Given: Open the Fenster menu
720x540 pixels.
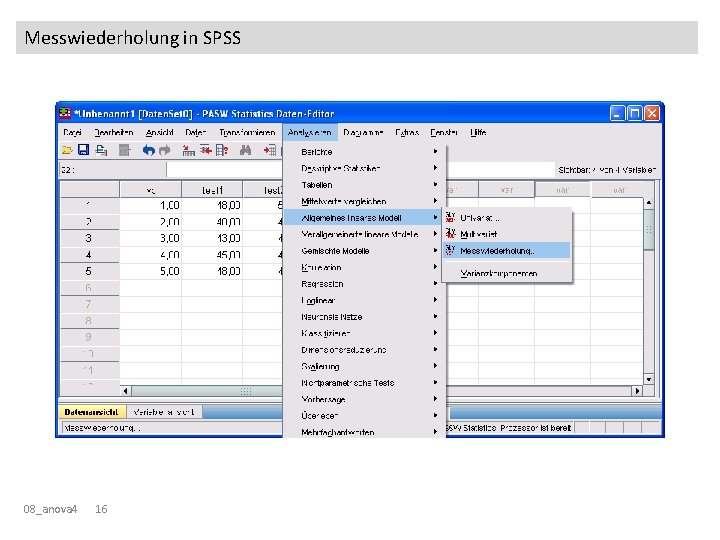Looking at the screenshot, I should pyautogui.click(x=444, y=132).
